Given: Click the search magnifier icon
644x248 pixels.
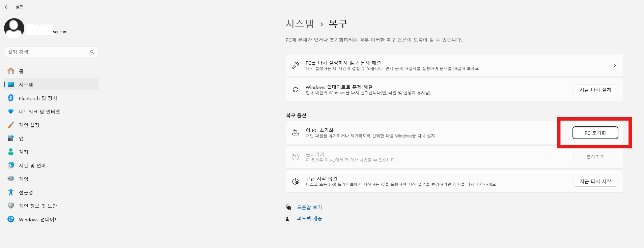Looking at the screenshot, I should [92, 52].
